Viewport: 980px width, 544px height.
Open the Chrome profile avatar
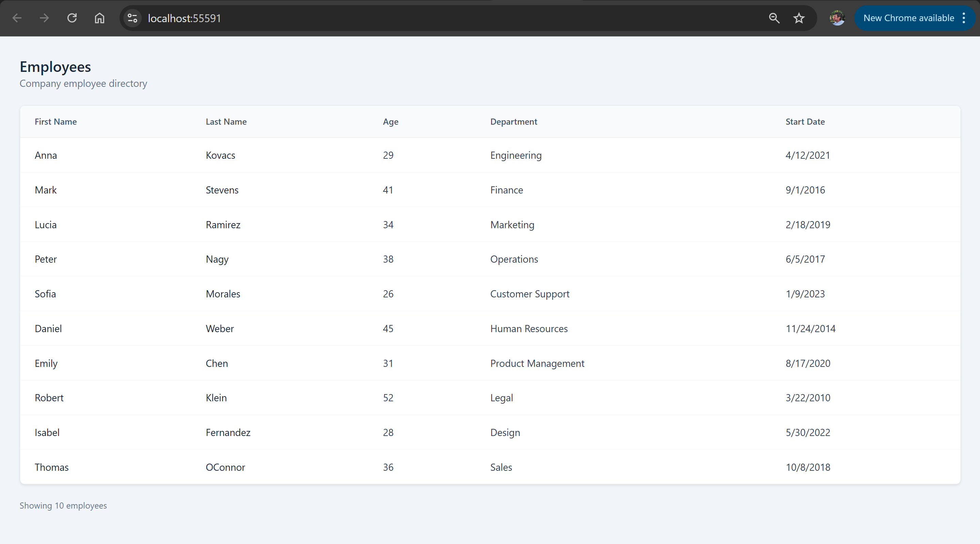pyautogui.click(x=837, y=18)
